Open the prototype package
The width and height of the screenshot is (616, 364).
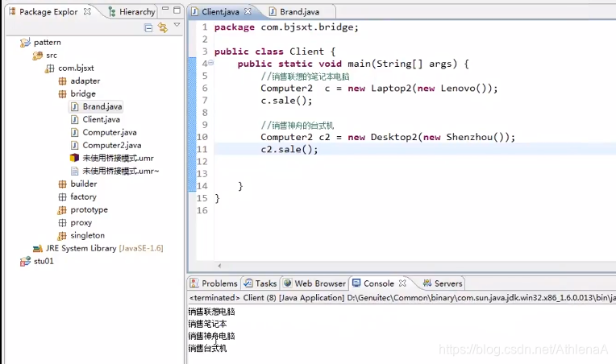click(89, 210)
